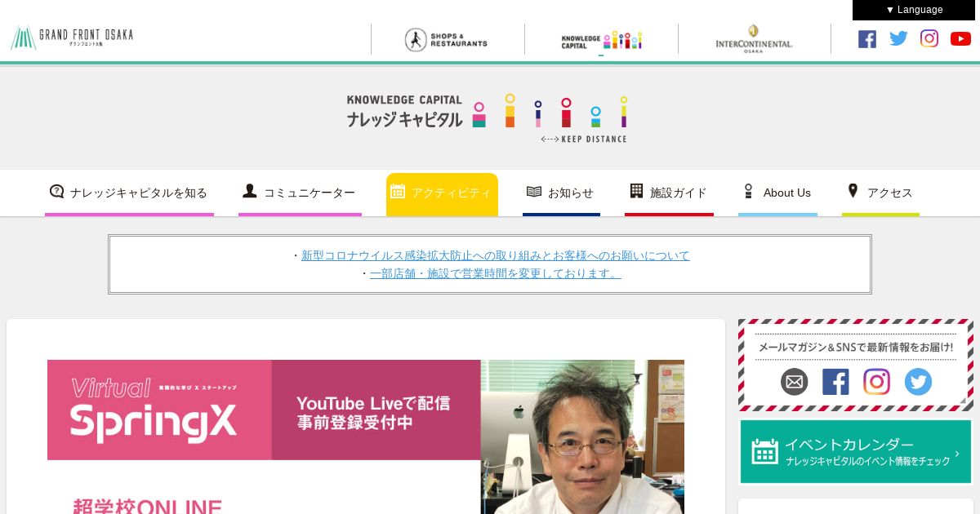Viewport: 980px width, 514px height.
Task: Open the 施設ガイド menu
Action: click(x=669, y=193)
